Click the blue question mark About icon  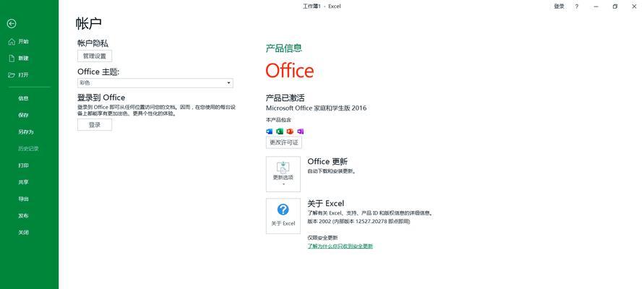[x=283, y=210]
